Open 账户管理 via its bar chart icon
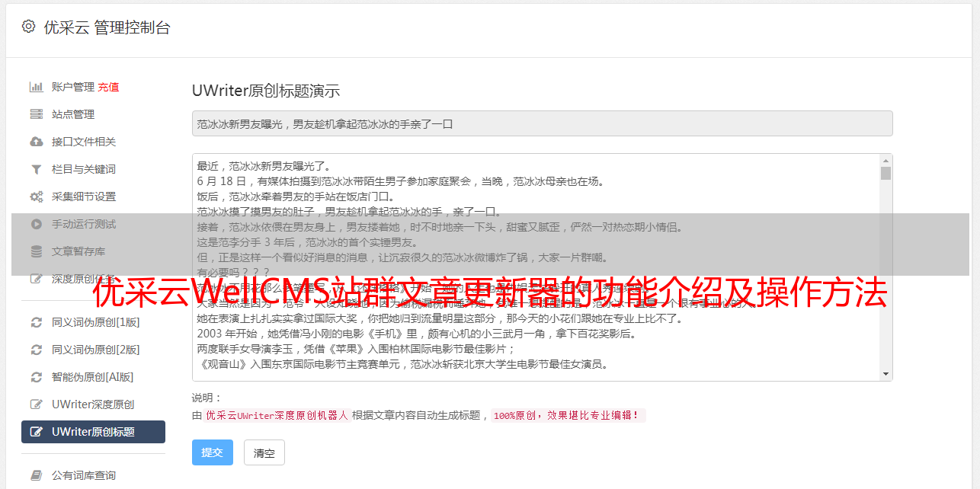Screen dimensions: 980x489 point(36,87)
